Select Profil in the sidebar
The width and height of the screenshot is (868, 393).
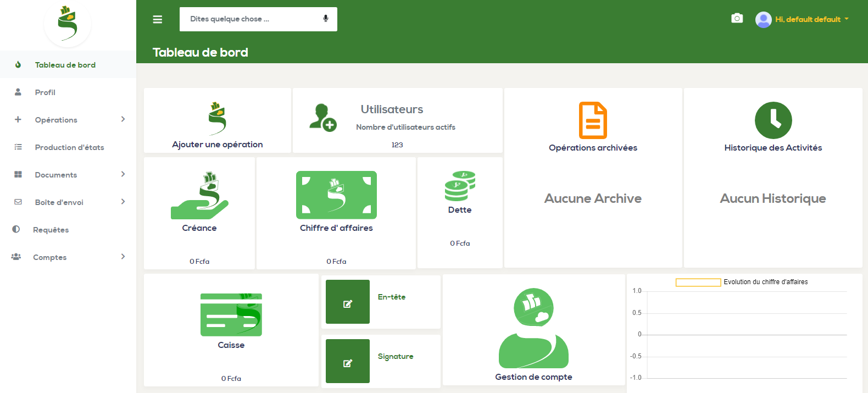click(45, 92)
